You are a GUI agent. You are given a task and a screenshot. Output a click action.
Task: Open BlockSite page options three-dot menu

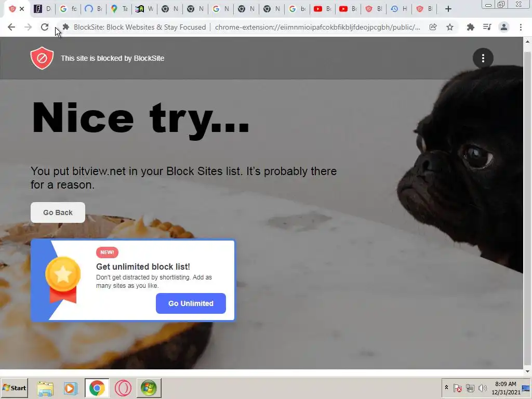483,58
